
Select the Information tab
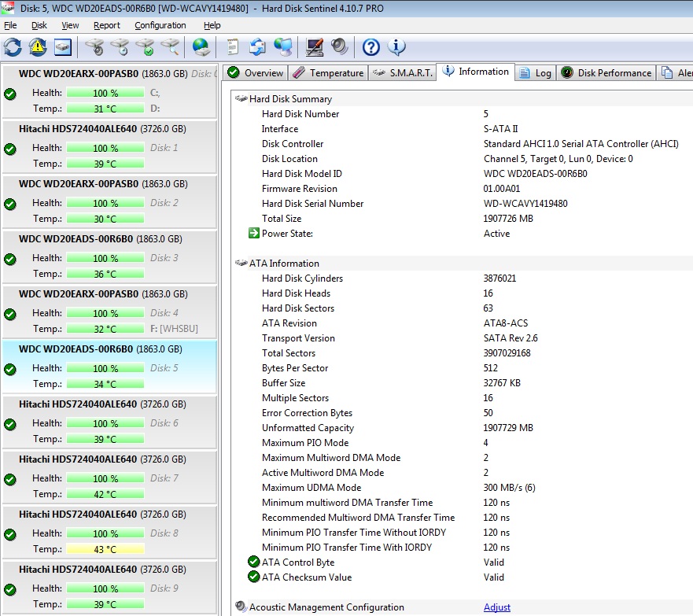pos(476,72)
